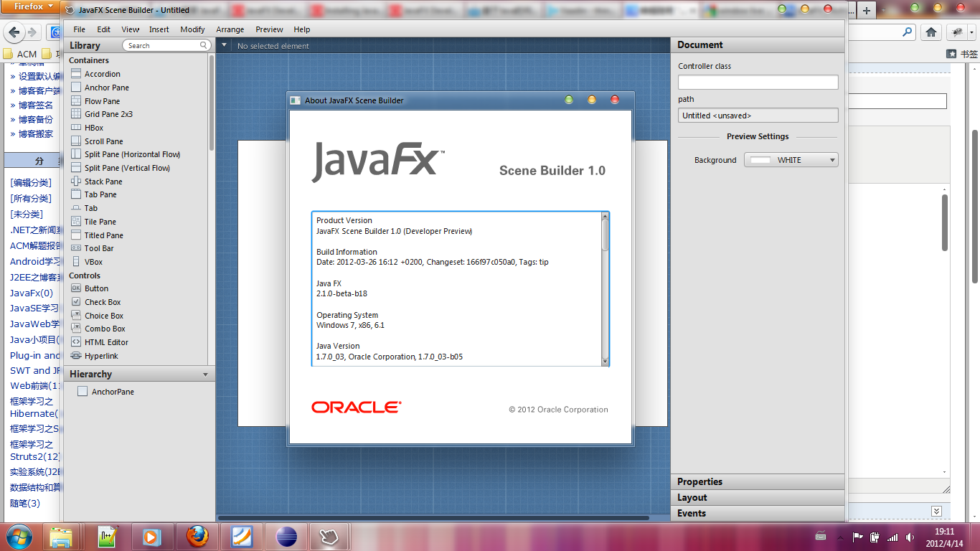Click the taskbar clock showing 19:11
Viewport: 980px width, 551px height.
coord(945,532)
